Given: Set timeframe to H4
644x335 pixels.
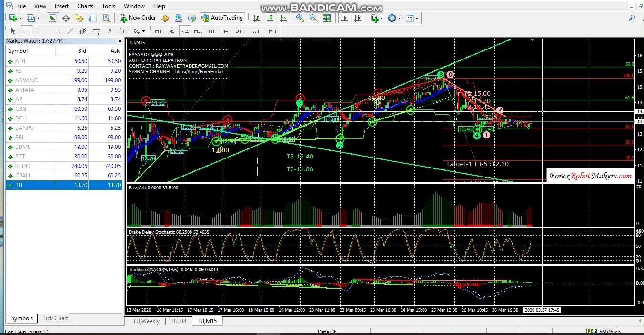Looking at the screenshot, I should [x=225, y=31].
